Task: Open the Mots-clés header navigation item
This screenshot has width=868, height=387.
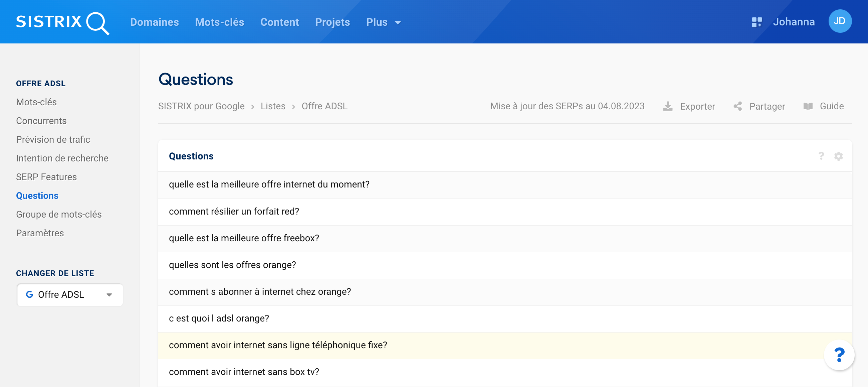Action: [219, 22]
